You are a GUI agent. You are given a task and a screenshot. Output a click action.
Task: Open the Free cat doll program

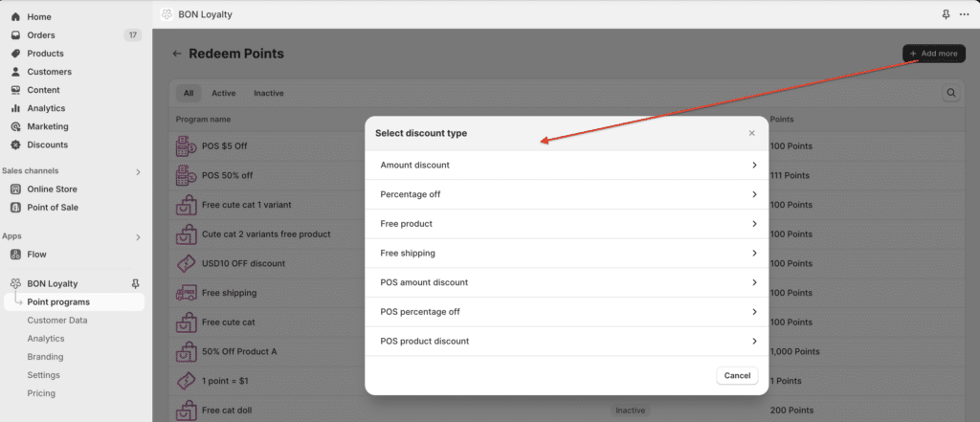click(227, 411)
